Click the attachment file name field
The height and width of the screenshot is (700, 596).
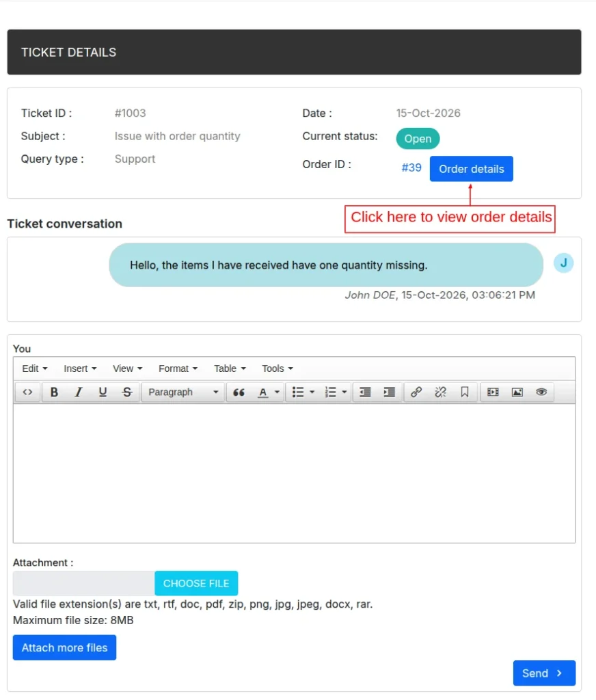point(84,583)
